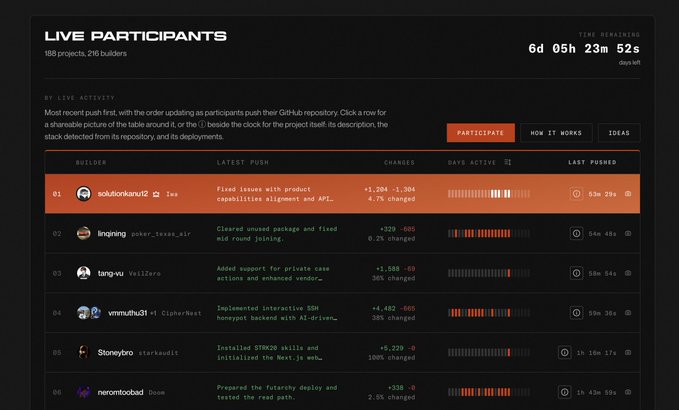Click project name Doom
This screenshot has height=410, width=679.
[157, 393]
